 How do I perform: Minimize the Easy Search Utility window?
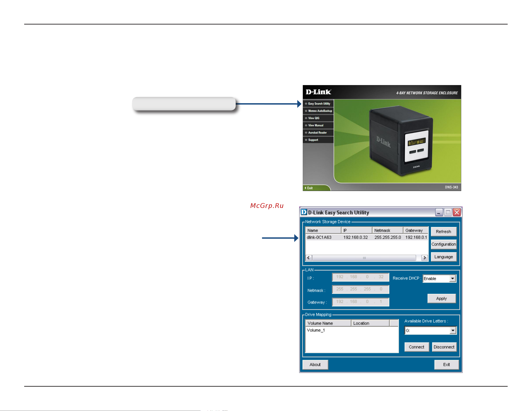tap(439, 212)
